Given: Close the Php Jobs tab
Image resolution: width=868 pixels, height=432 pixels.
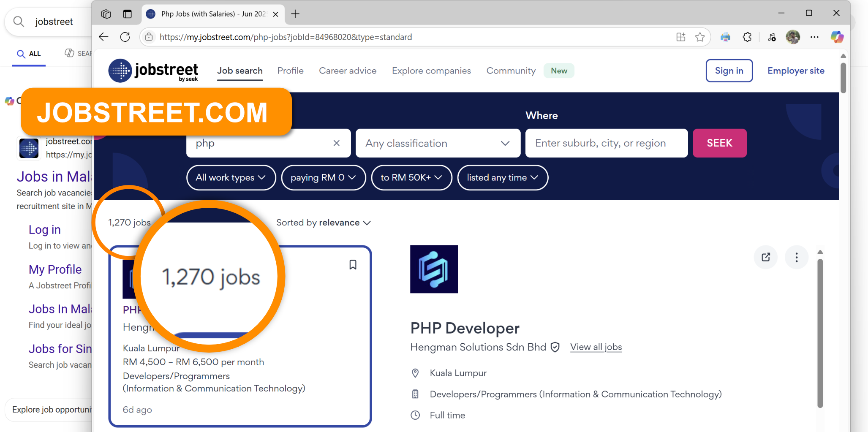Looking at the screenshot, I should [276, 14].
